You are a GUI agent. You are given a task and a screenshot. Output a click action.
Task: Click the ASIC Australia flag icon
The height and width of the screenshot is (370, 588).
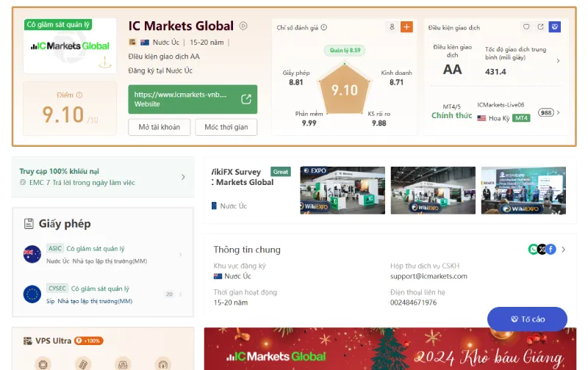click(x=32, y=254)
